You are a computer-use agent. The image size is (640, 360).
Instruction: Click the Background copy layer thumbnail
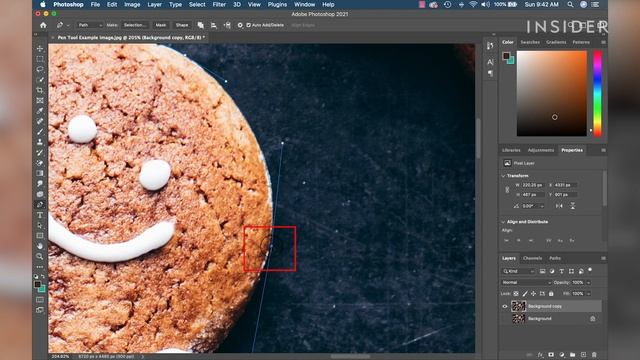point(518,306)
